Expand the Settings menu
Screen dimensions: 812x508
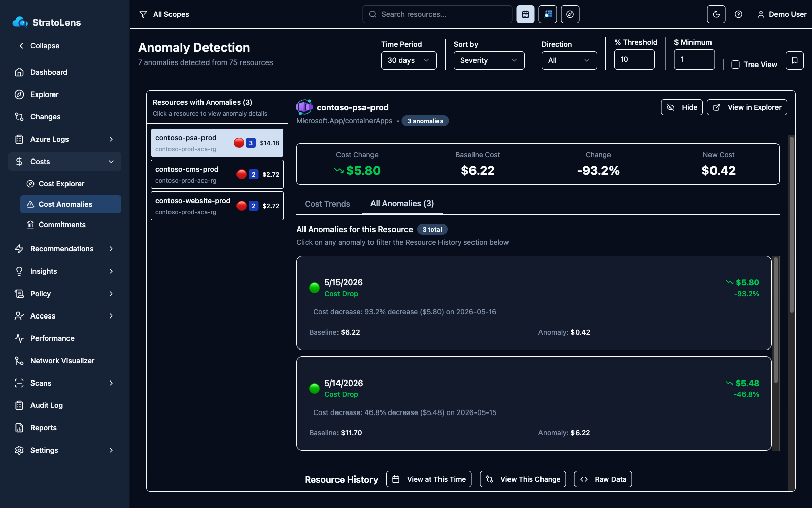(x=64, y=450)
